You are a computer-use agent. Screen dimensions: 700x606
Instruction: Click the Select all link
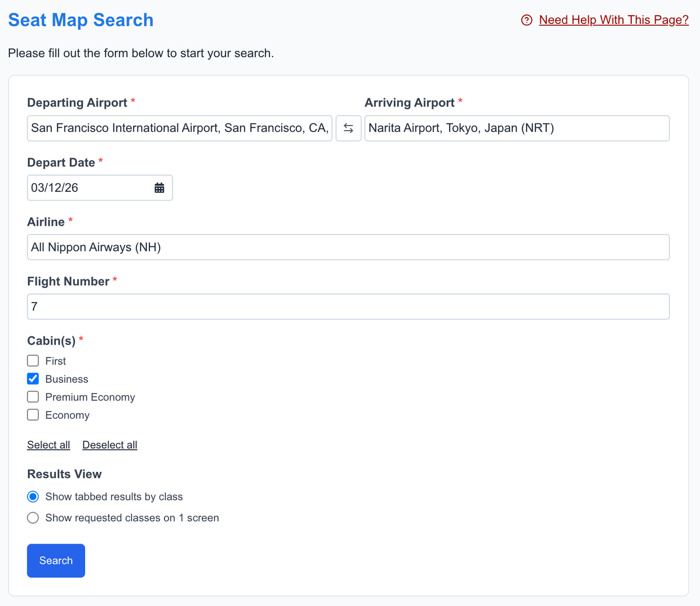point(48,444)
